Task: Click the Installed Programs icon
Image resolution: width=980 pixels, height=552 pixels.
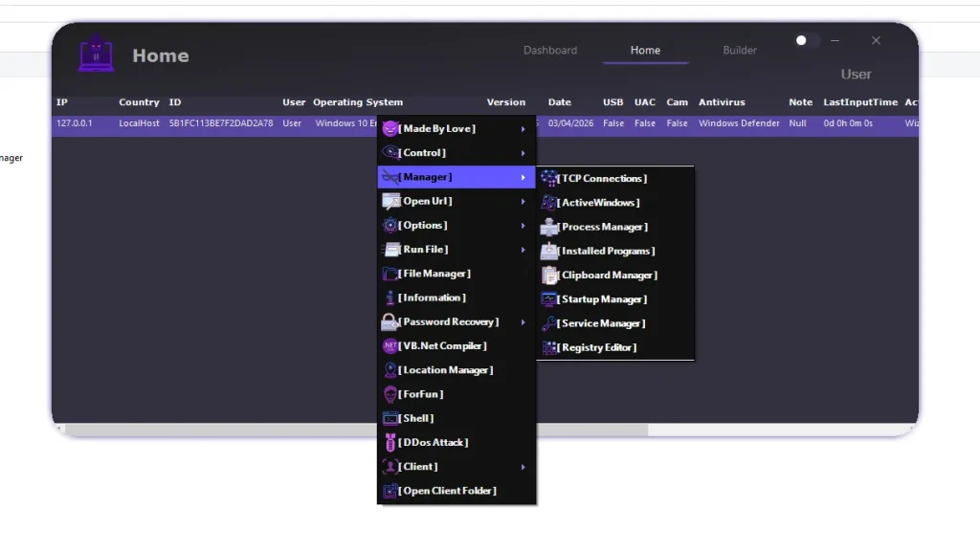Action: 550,251
